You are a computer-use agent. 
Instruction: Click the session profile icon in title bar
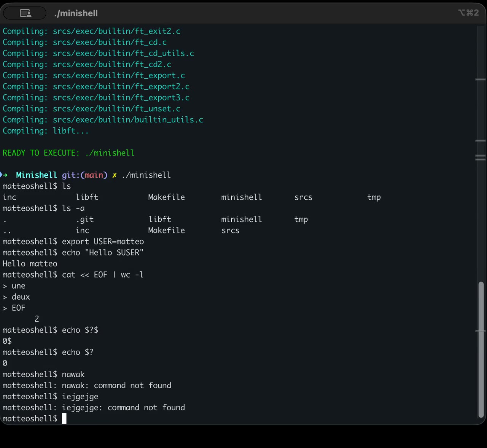(x=25, y=13)
